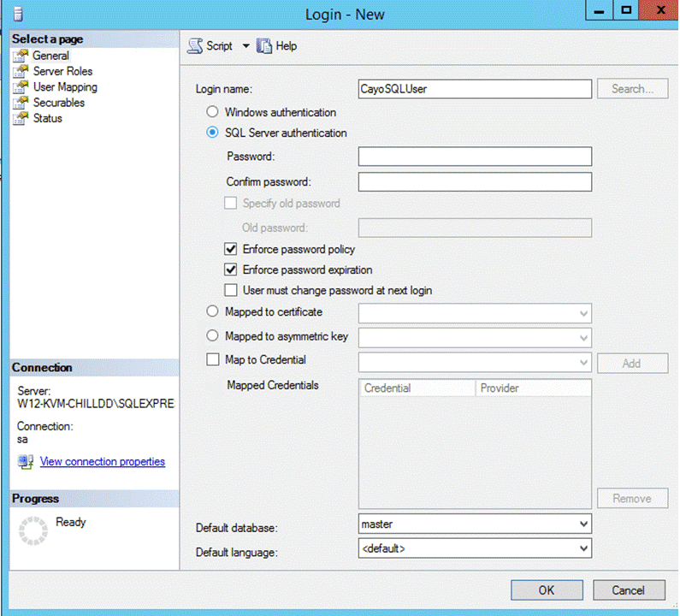Check the Specify old password box
680x616 pixels.
[x=230, y=203]
